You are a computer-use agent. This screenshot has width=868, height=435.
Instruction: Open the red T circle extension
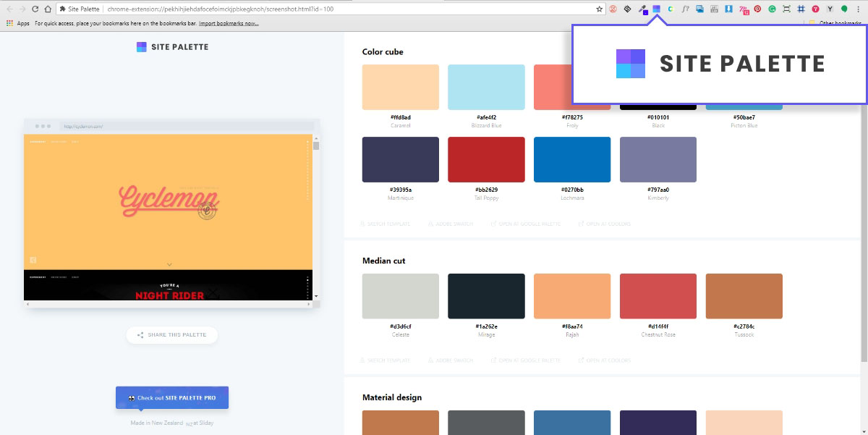(816, 9)
